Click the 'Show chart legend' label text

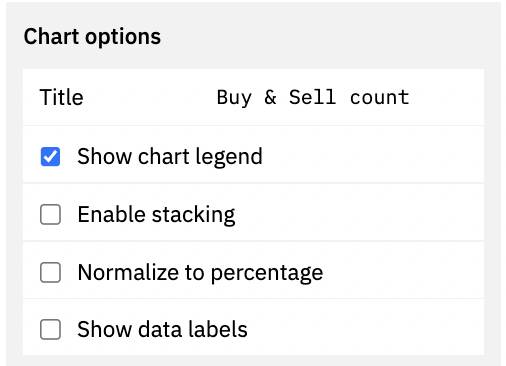point(170,156)
